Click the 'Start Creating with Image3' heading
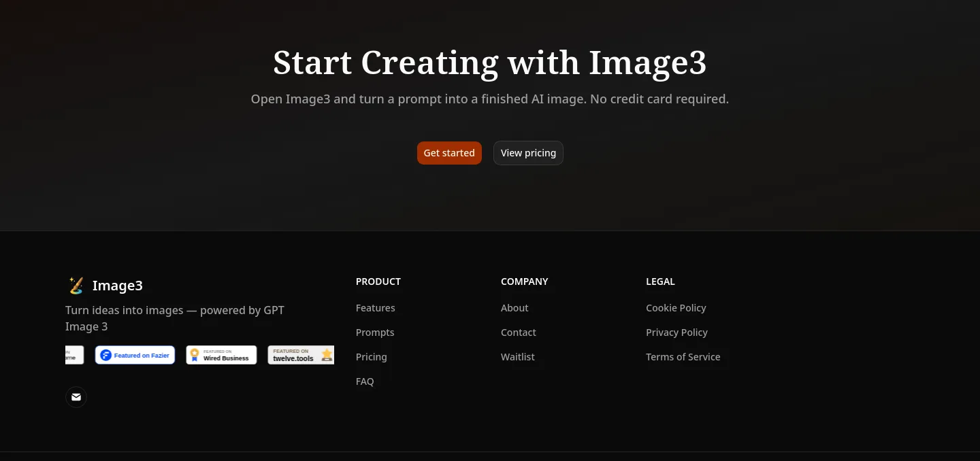The width and height of the screenshot is (980, 461). (490, 63)
